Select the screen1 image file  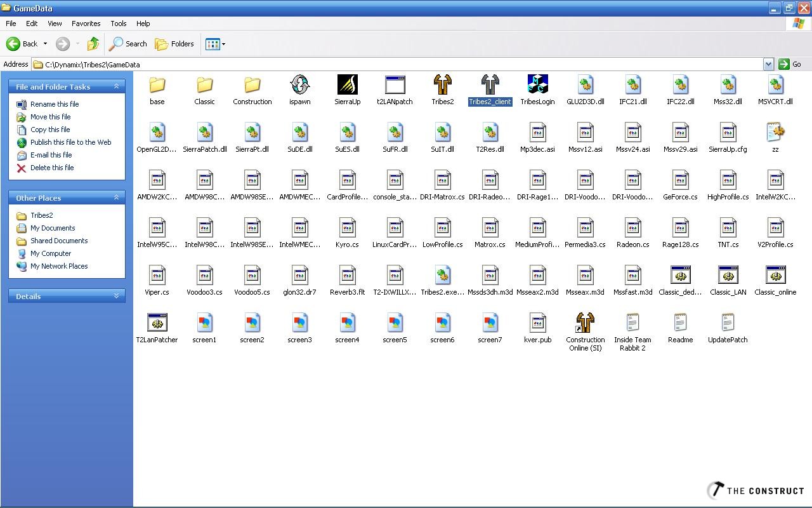coord(204,323)
